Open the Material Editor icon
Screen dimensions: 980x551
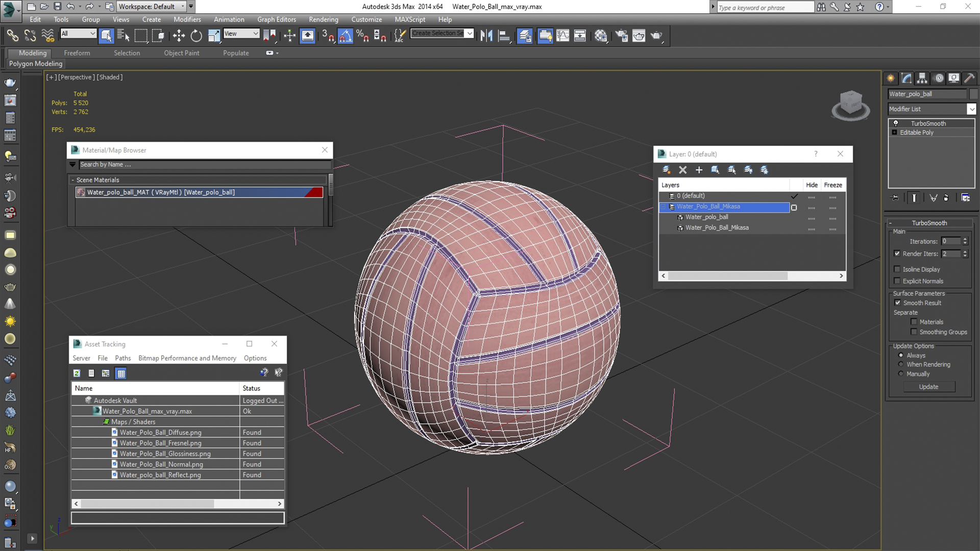pyautogui.click(x=601, y=35)
